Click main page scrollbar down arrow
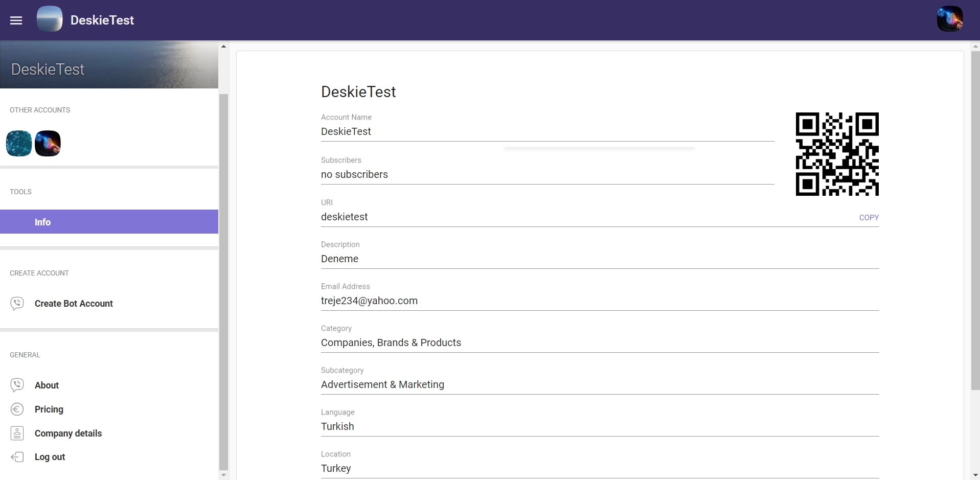Viewport: 980px width, 480px height. click(x=975, y=475)
